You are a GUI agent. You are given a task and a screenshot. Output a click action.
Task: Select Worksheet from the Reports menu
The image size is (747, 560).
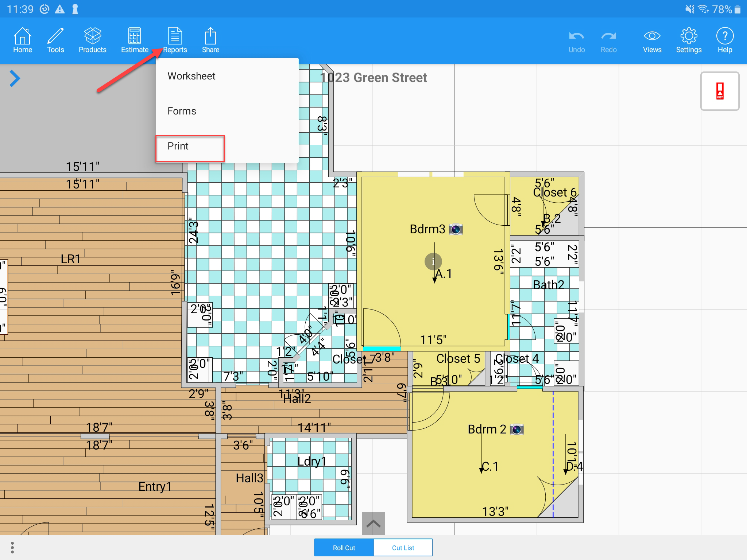pos(191,76)
